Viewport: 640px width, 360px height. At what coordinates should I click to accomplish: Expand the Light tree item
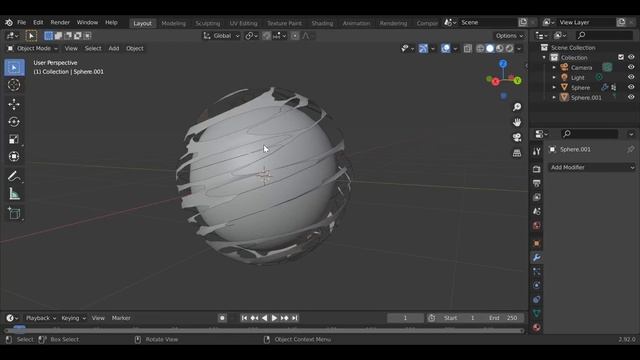coord(554,77)
